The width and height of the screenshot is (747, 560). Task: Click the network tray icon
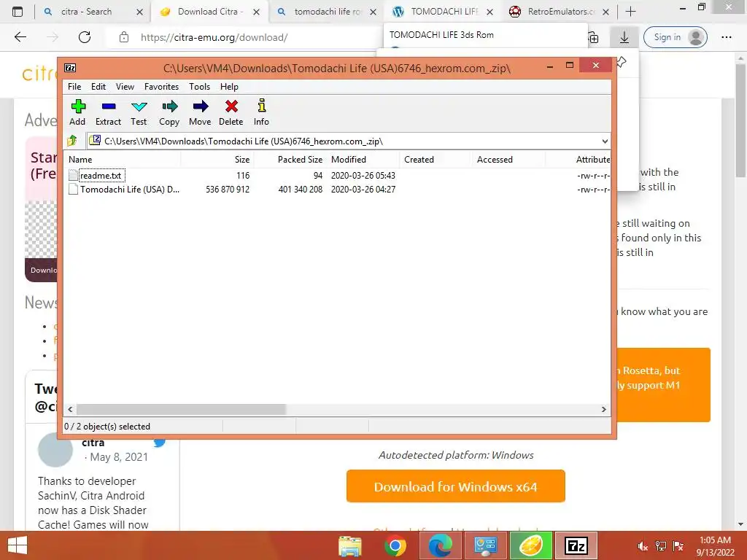tap(661, 546)
